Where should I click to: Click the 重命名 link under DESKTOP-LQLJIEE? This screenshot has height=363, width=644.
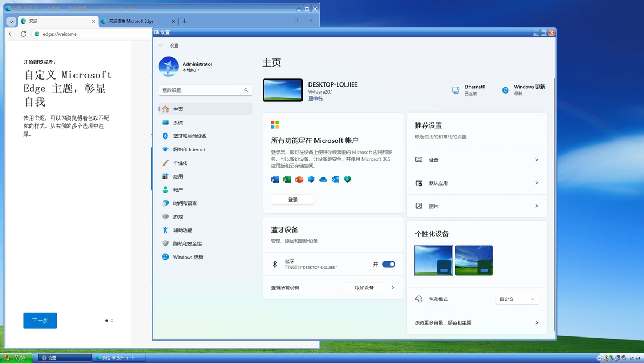click(x=316, y=98)
